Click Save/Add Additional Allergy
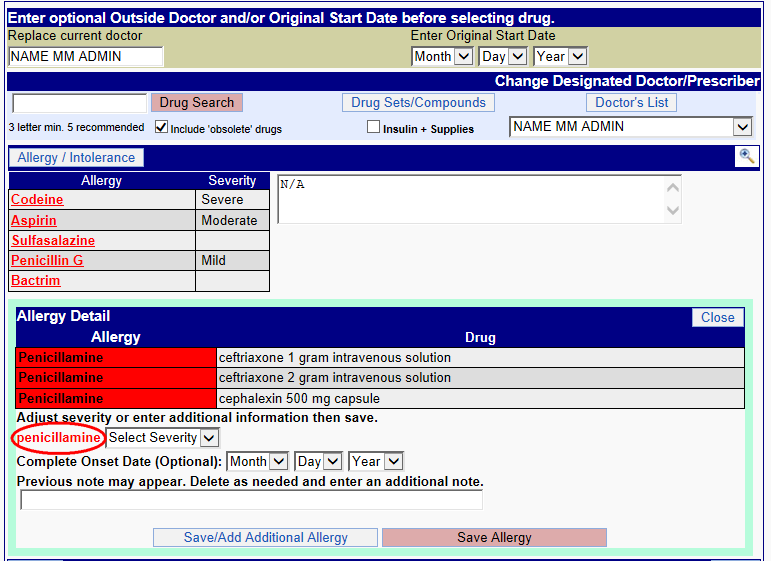The image size is (771, 561). [265, 538]
